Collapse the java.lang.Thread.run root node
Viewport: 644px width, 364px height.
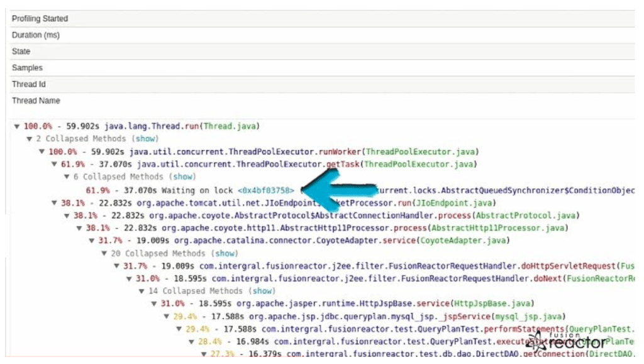pyautogui.click(x=17, y=127)
